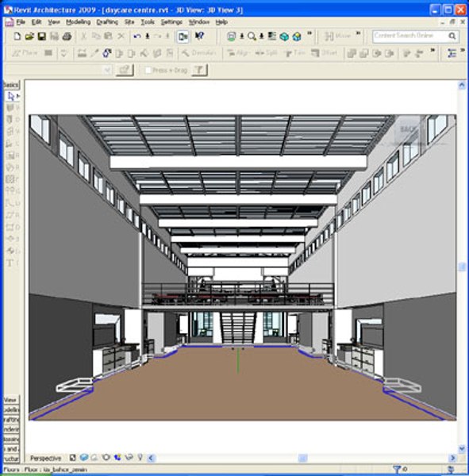
Task: Expand the far-right overflow chevron of second toolbar
Action: 463,51
